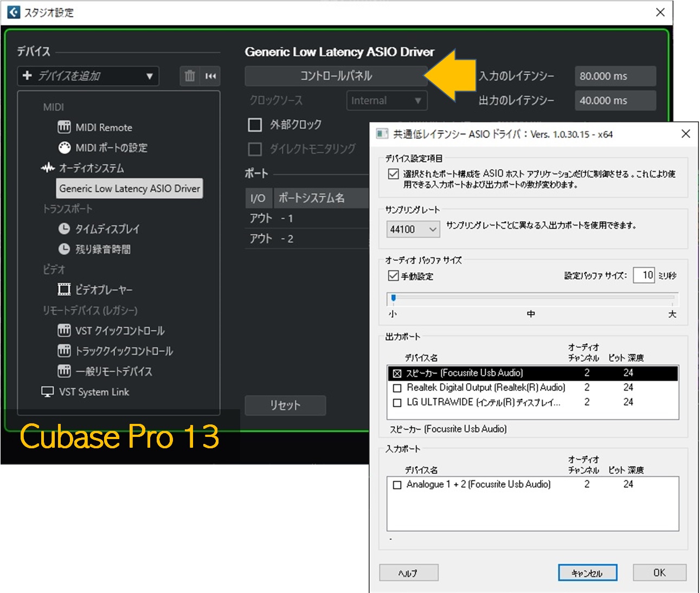Select Generic Low Latency ASIO Driver item
Screen dimensions: 700x593
click(x=130, y=188)
